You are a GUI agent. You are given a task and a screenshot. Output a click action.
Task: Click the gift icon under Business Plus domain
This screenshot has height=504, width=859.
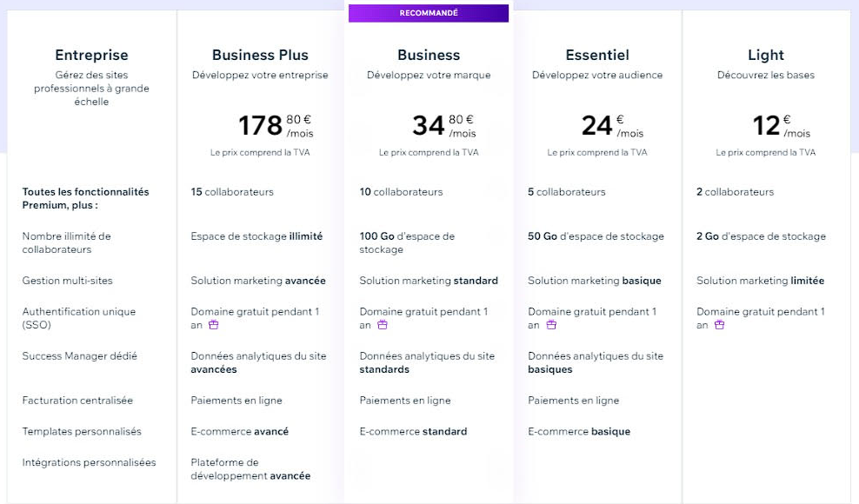[214, 325]
